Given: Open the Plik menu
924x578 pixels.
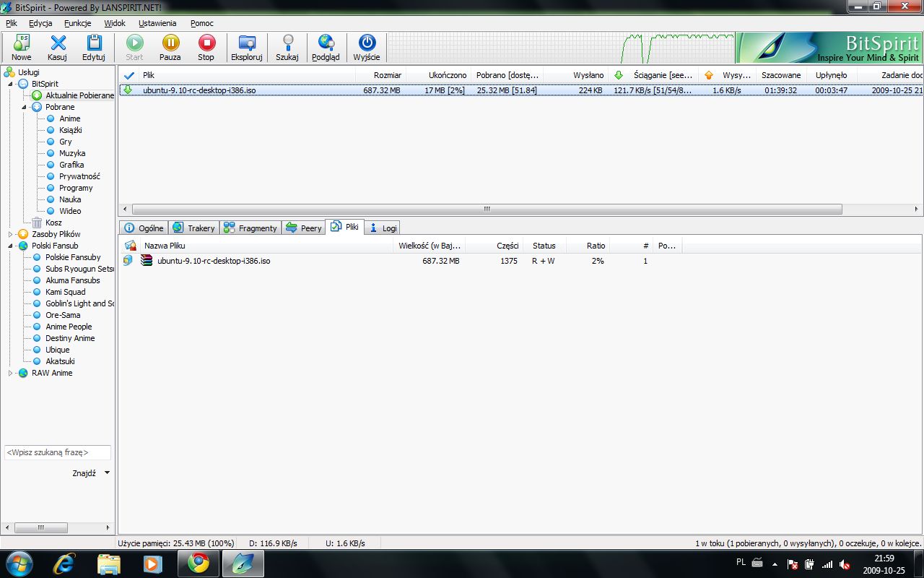Looking at the screenshot, I should (x=12, y=23).
